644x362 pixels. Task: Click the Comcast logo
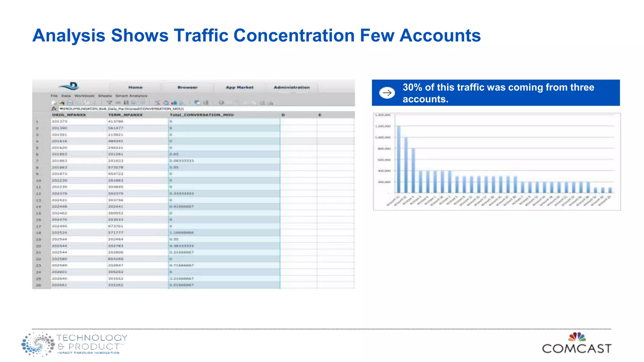click(577, 343)
